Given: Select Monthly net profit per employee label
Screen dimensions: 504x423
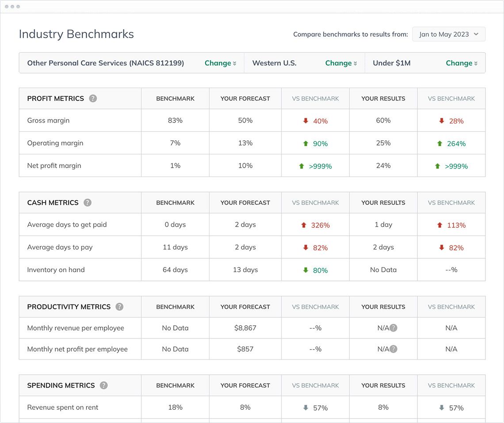Looking at the screenshot, I should (x=77, y=349).
